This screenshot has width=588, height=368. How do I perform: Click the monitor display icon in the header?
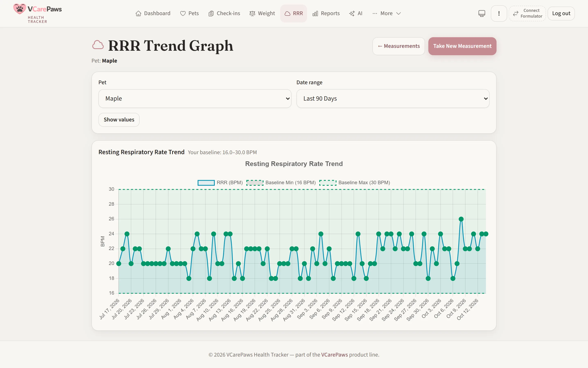point(482,13)
